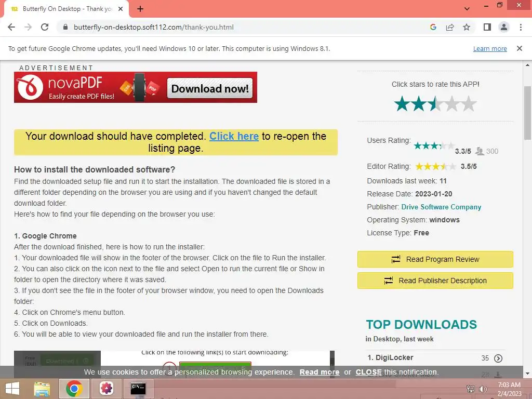Open Learn more about Chrome updates
This screenshot has height=399, width=532.
(x=490, y=48)
